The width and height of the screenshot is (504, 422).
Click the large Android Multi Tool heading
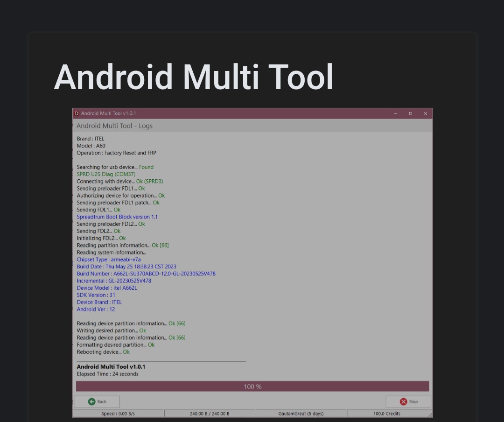pos(194,77)
